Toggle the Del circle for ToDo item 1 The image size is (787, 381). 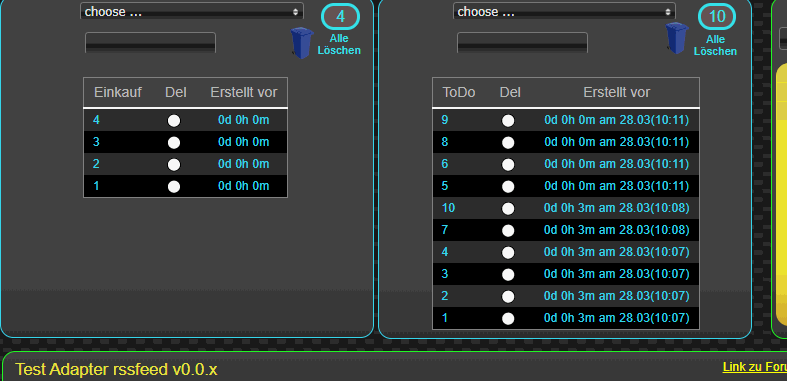[x=508, y=318]
